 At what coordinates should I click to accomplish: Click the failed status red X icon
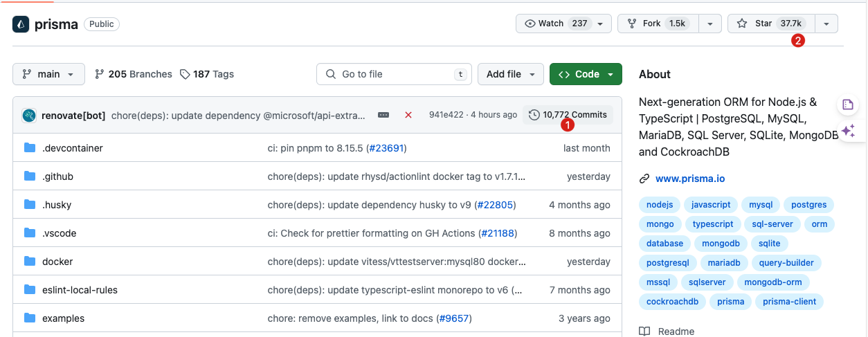[408, 115]
